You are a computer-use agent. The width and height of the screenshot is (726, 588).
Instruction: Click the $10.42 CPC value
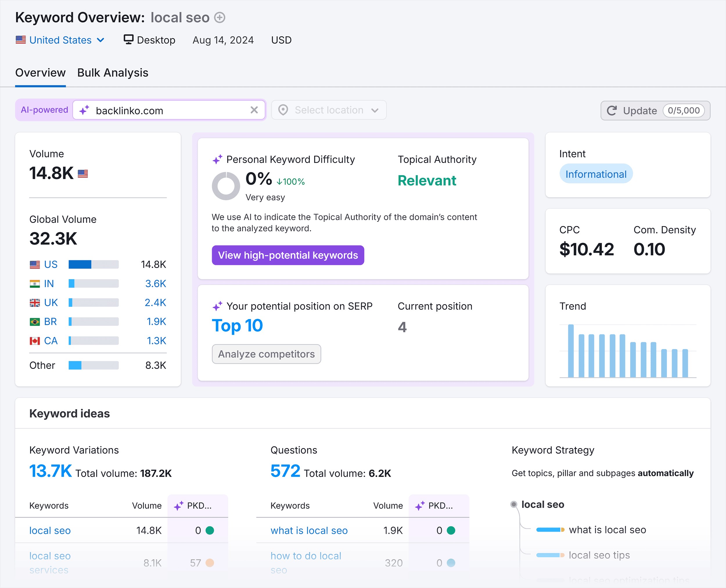587,249
